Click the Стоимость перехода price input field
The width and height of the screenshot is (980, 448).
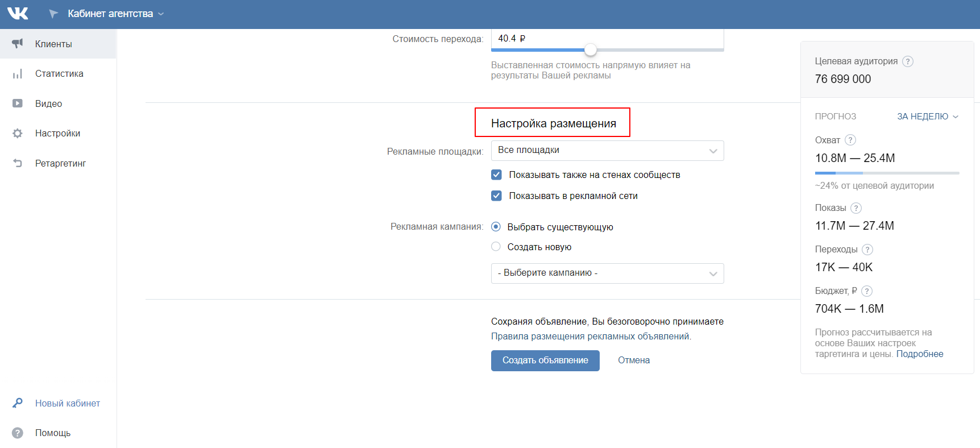coord(607,39)
